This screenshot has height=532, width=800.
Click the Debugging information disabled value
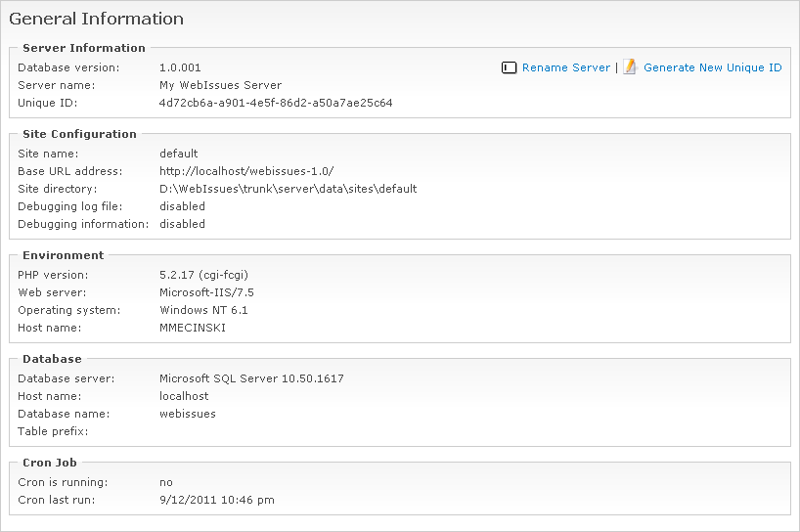click(182, 224)
